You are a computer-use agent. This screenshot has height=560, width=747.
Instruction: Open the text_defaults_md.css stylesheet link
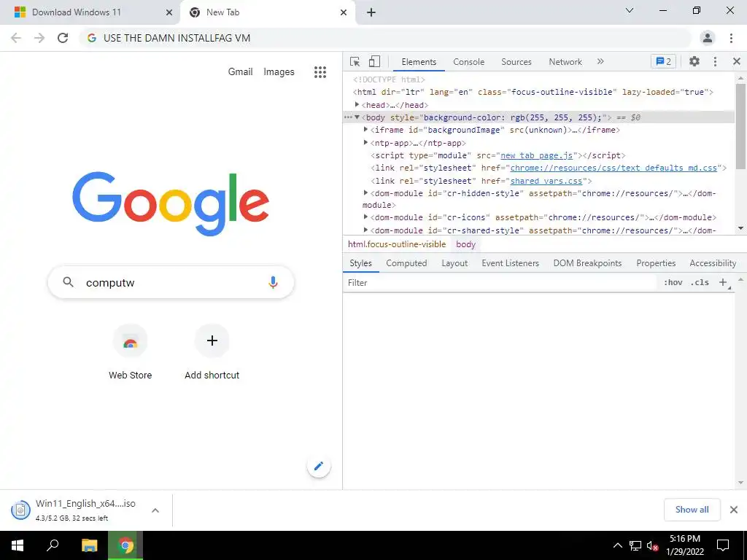(614, 168)
